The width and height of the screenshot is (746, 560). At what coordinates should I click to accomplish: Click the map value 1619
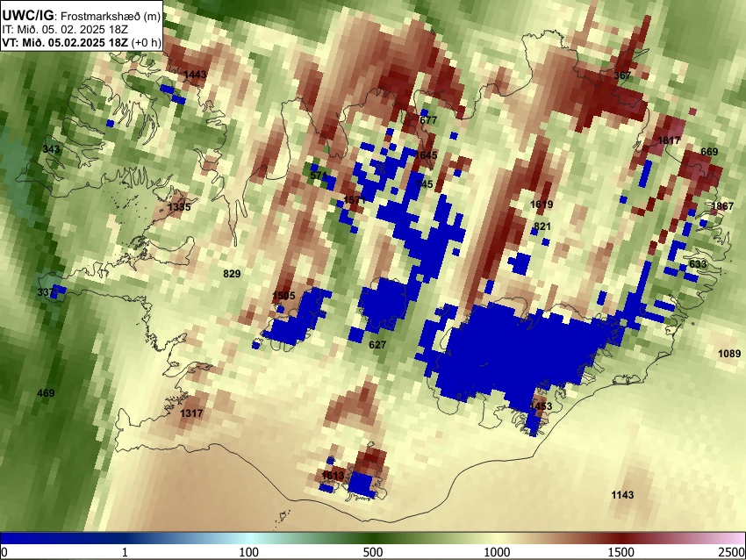pos(542,205)
